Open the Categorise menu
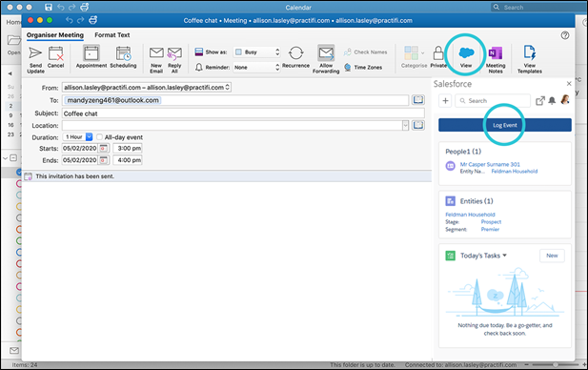The image size is (588, 370). tap(414, 52)
